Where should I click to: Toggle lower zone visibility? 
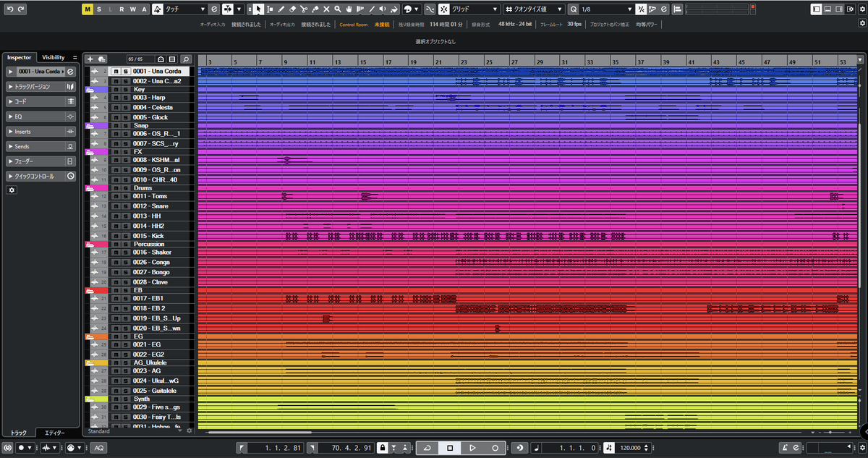pos(827,9)
